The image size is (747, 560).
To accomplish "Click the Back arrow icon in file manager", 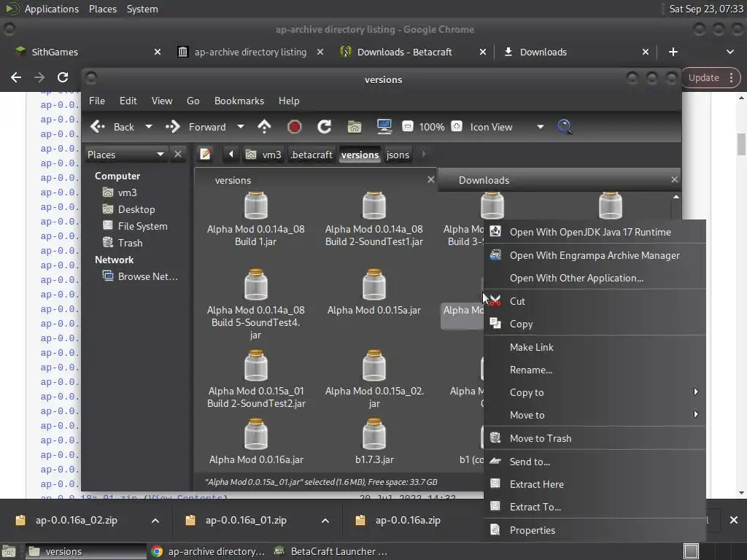I will coord(98,127).
